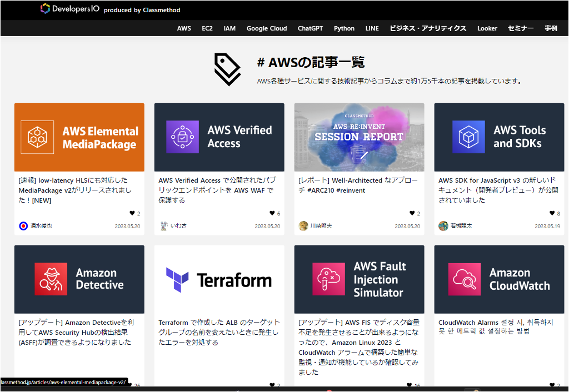Click the heart icon on the JavaScript SDK card
Viewport: 569px width, 392px height.
point(552,213)
